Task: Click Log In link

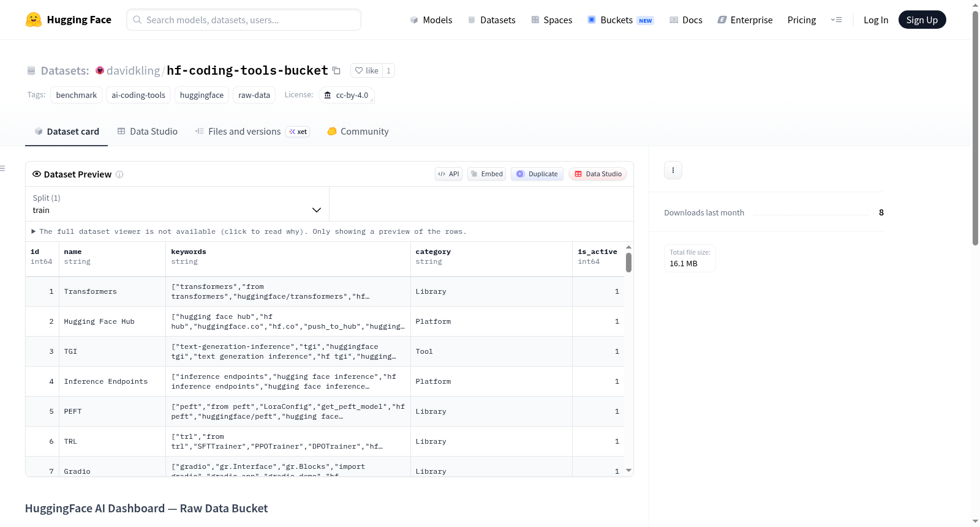Action: coord(876,20)
